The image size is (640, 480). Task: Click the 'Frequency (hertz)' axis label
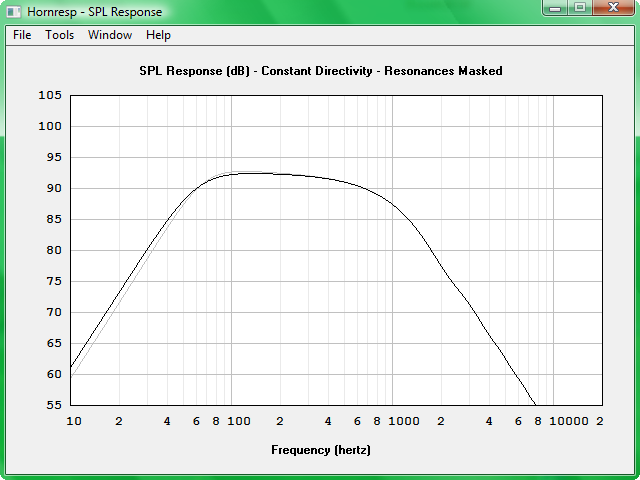click(321, 450)
